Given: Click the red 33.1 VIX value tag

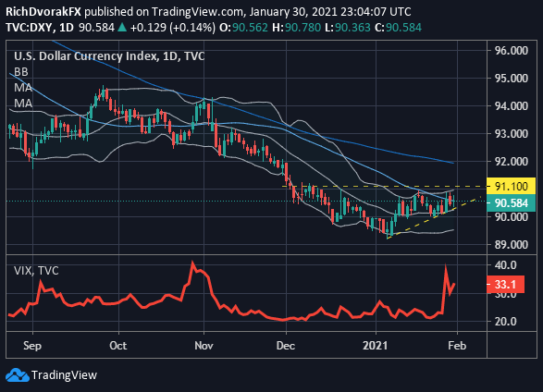Looking at the screenshot, I should [x=506, y=285].
